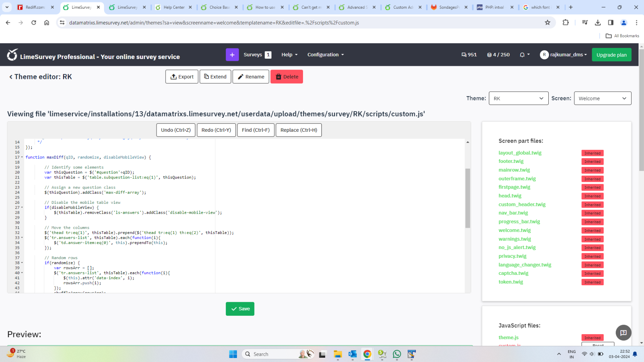Click the purple plus create button

[x=232, y=55]
